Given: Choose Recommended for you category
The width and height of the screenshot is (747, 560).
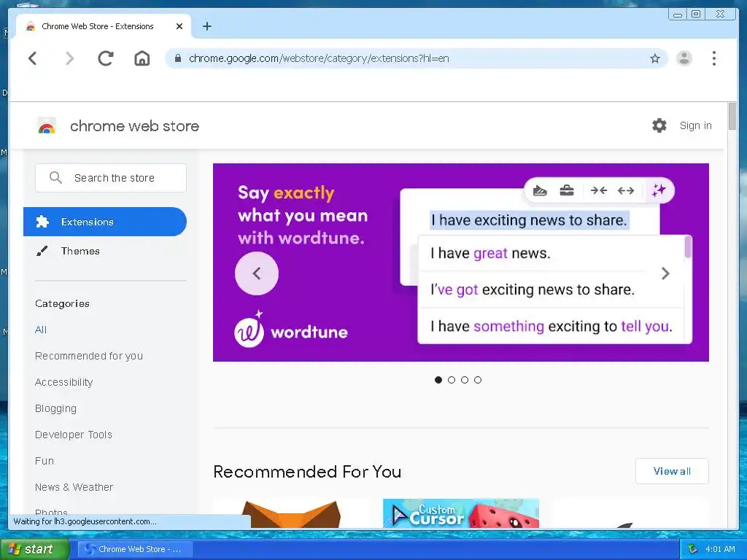Looking at the screenshot, I should tap(89, 356).
